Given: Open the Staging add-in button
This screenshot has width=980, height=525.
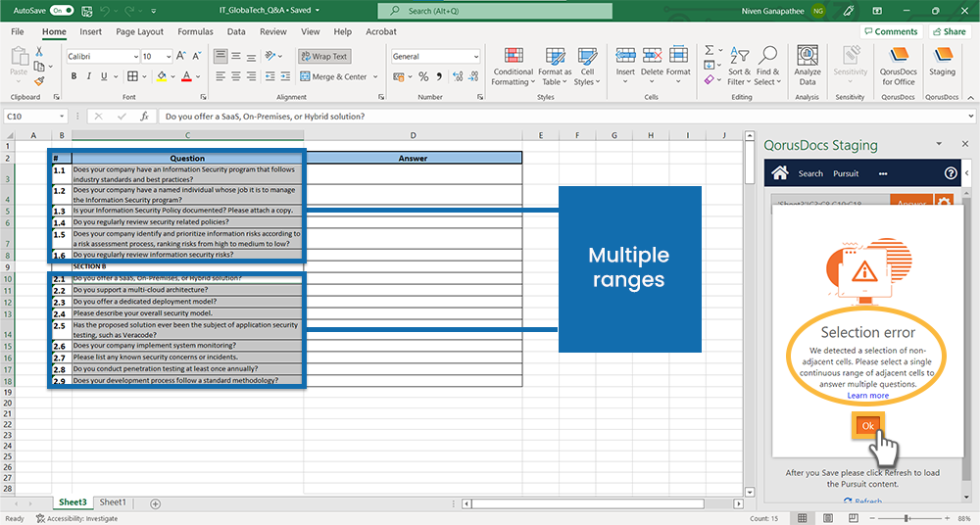Looking at the screenshot, I should click(x=942, y=63).
